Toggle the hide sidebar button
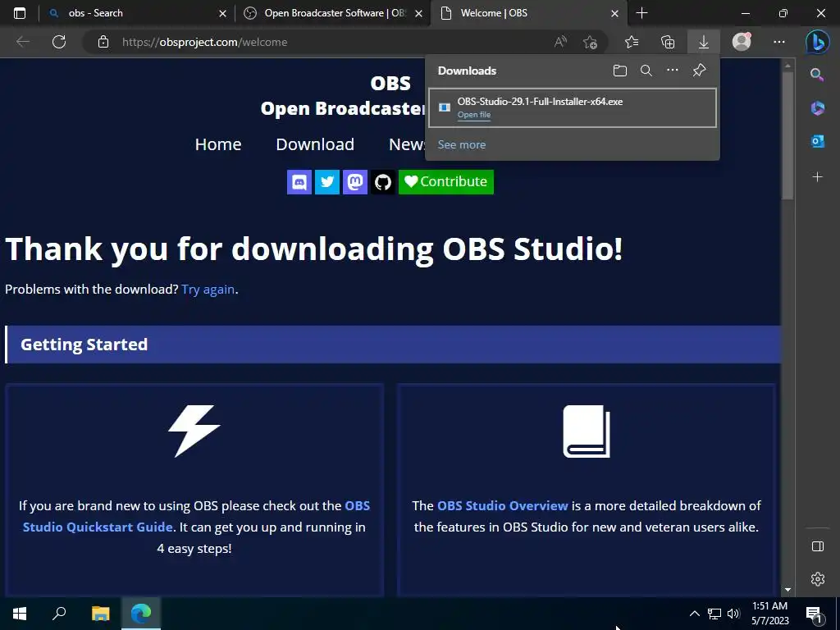Viewport: 840px width, 630px height. pos(817,546)
